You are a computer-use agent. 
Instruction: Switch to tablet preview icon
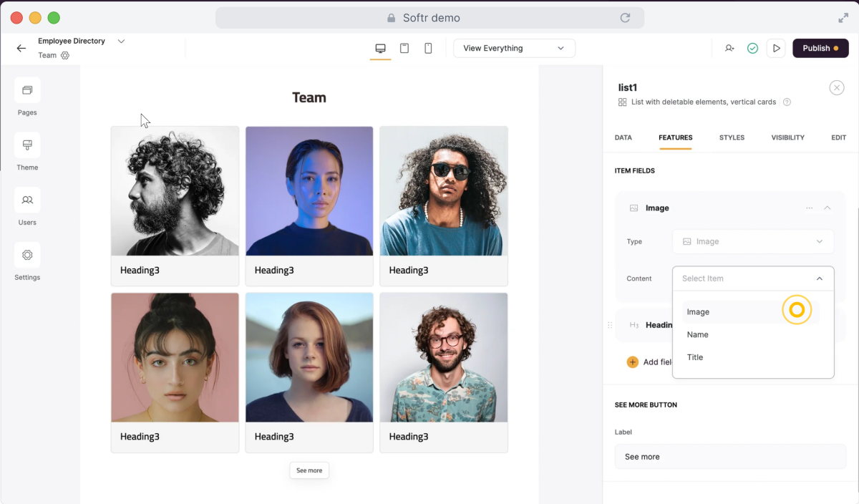(x=404, y=48)
